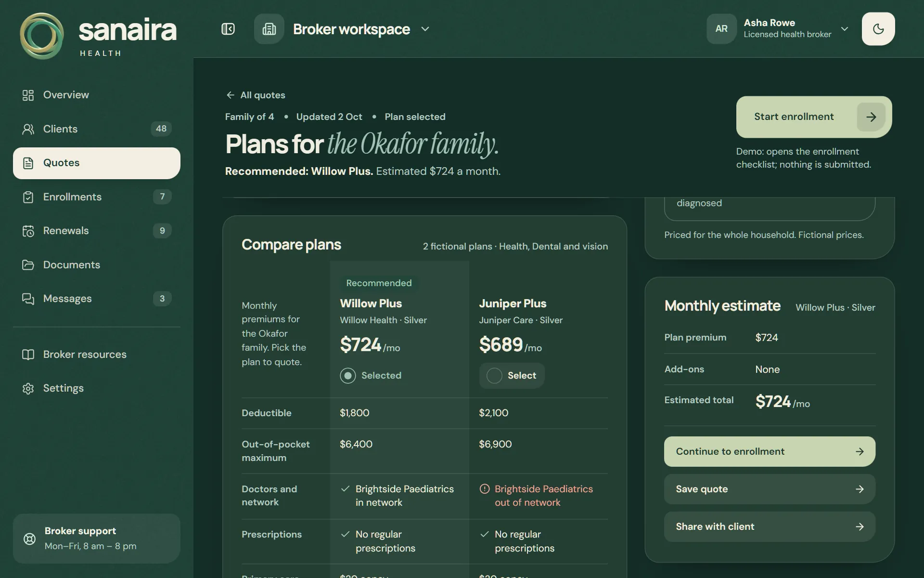Click the Settings gear icon
The height and width of the screenshot is (578, 924).
click(28, 388)
